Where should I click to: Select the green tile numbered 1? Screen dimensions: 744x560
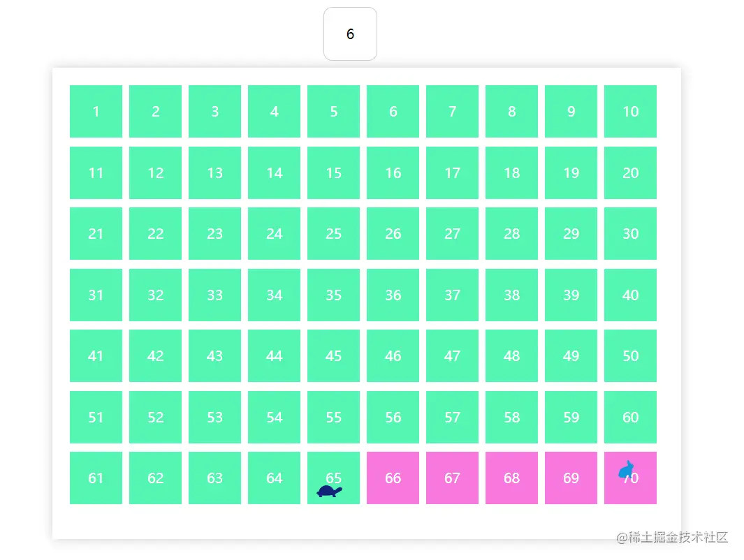pos(96,111)
